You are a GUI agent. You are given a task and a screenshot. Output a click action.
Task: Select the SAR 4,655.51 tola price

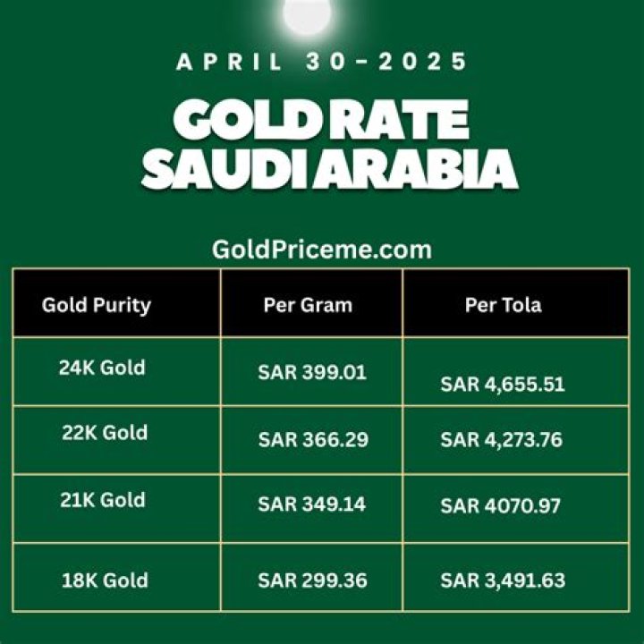point(503,385)
